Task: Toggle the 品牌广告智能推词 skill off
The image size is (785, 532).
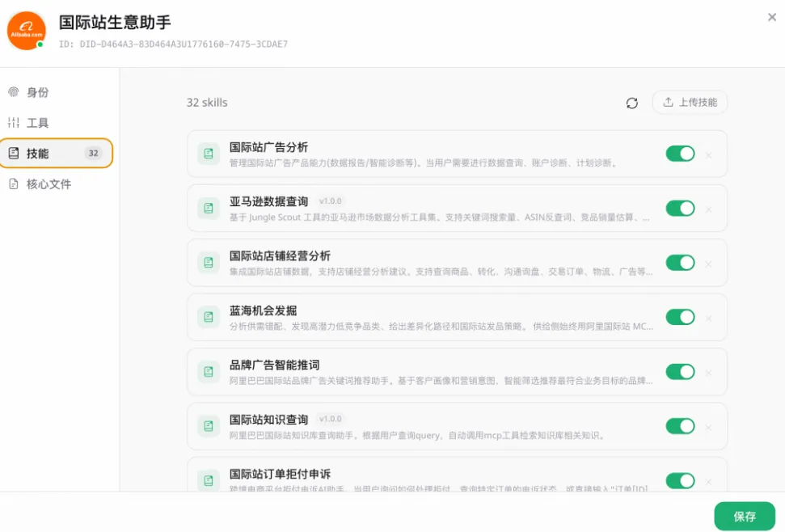Action: point(681,372)
